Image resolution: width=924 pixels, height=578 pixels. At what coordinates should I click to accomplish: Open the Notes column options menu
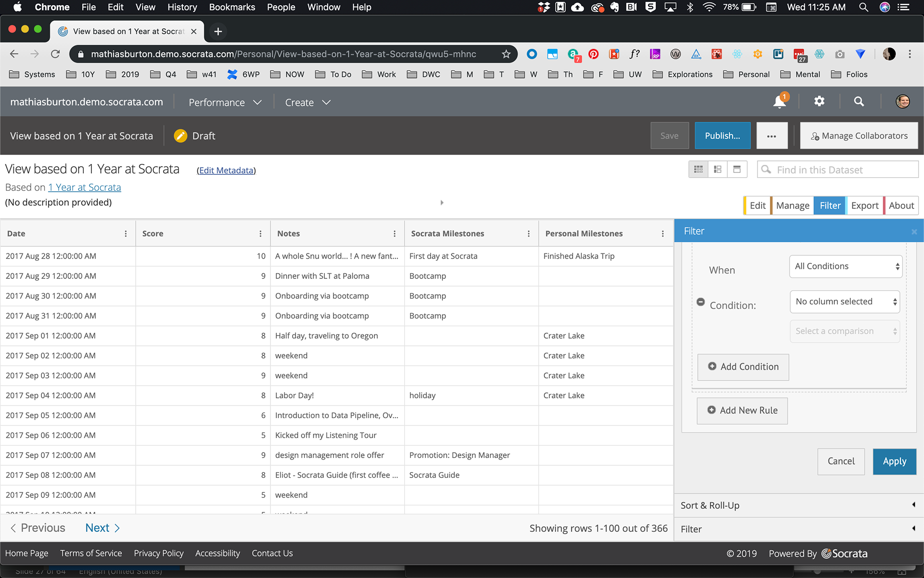click(x=395, y=234)
